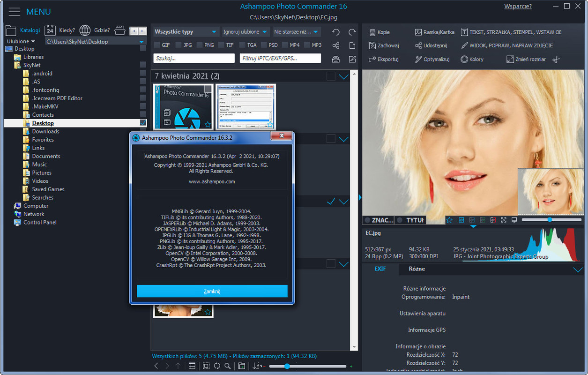Enable the TGA filter checkbox
This screenshot has height=375, width=588.
(242, 45)
